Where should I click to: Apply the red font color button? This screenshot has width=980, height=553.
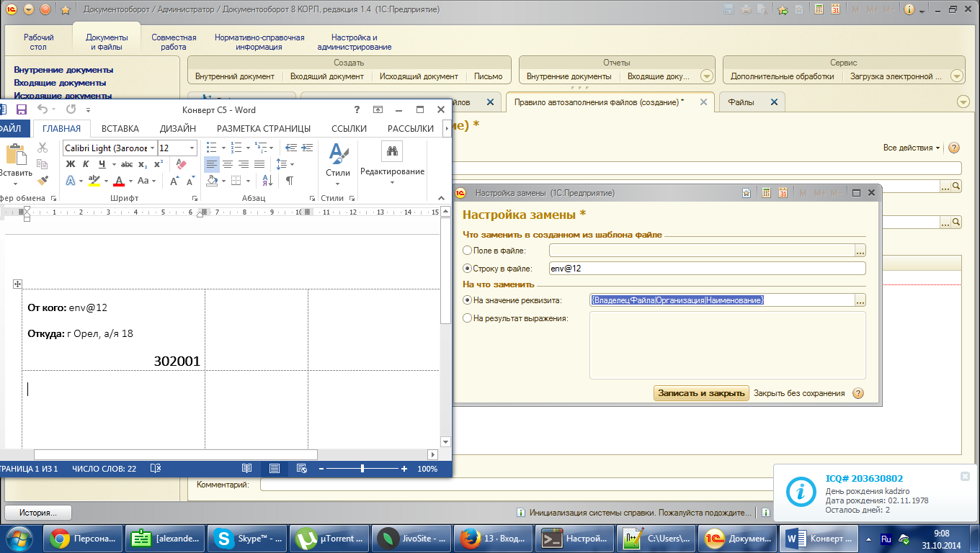(x=120, y=181)
